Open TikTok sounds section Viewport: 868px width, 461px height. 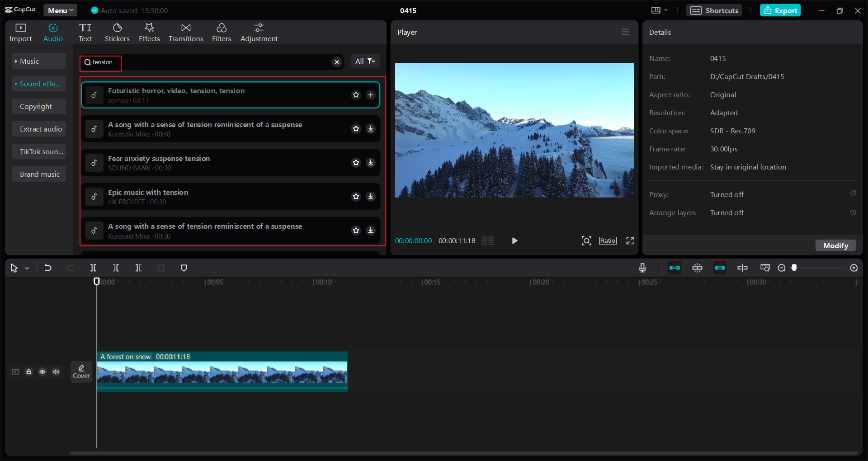point(39,151)
